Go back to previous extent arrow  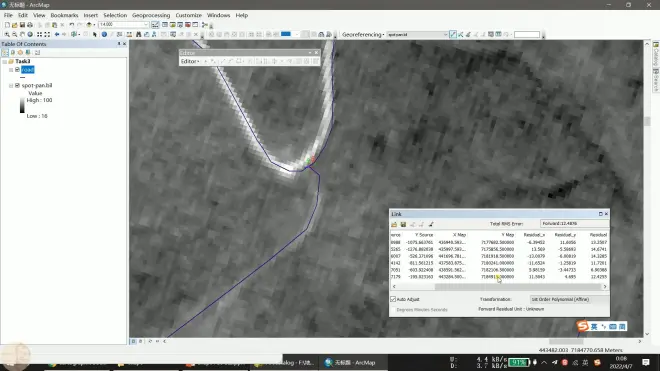[57, 35]
